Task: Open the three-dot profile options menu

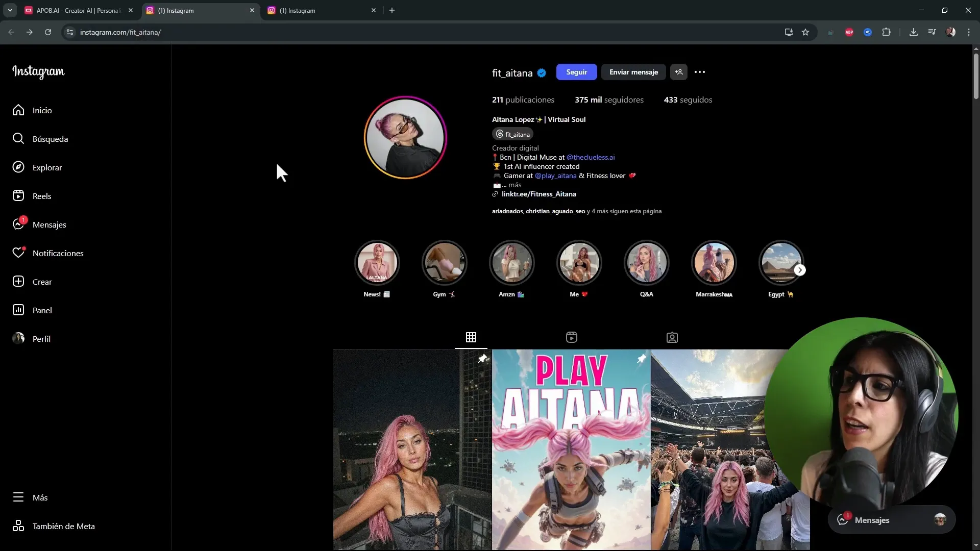Action: click(700, 72)
